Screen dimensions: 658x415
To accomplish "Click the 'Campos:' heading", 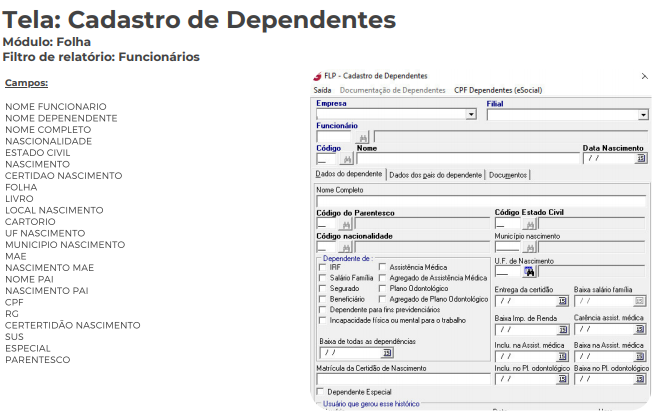I will [x=26, y=83].
